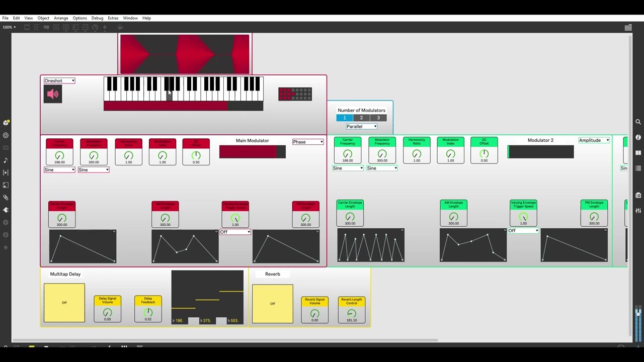Open the Edit menu

(17, 18)
